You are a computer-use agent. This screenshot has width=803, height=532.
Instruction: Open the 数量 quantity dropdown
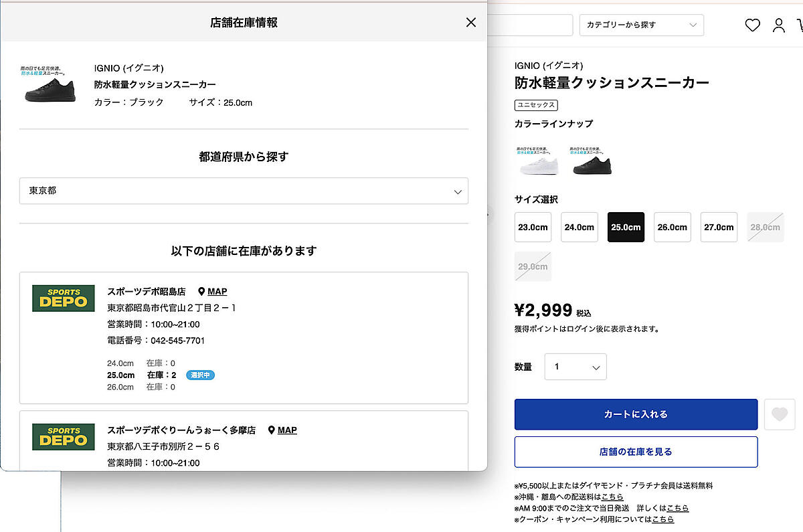coord(575,367)
